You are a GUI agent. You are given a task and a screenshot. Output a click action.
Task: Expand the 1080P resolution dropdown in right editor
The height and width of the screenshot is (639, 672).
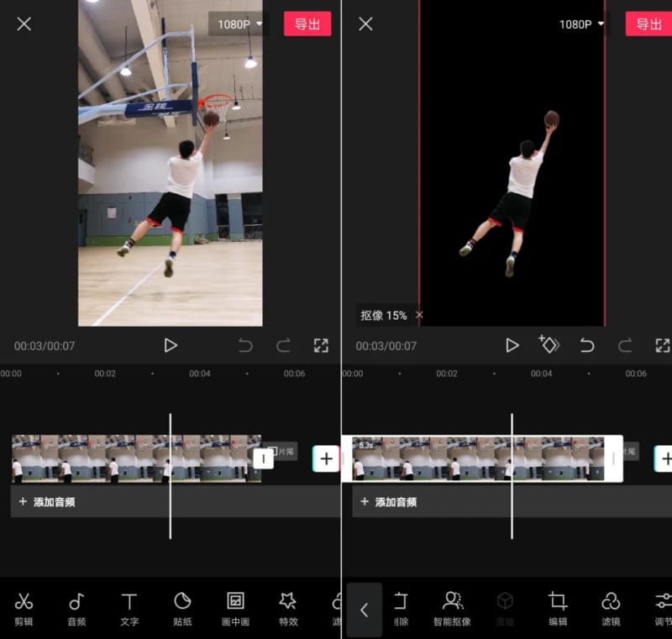581,24
